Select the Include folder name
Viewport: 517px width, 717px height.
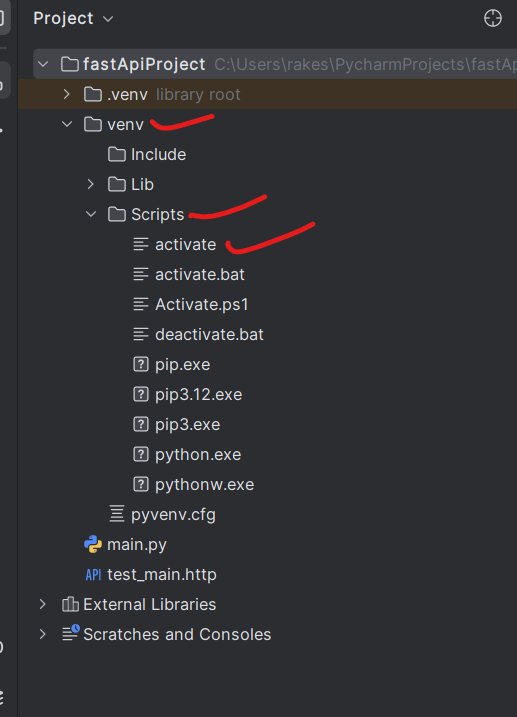[x=159, y=155]
